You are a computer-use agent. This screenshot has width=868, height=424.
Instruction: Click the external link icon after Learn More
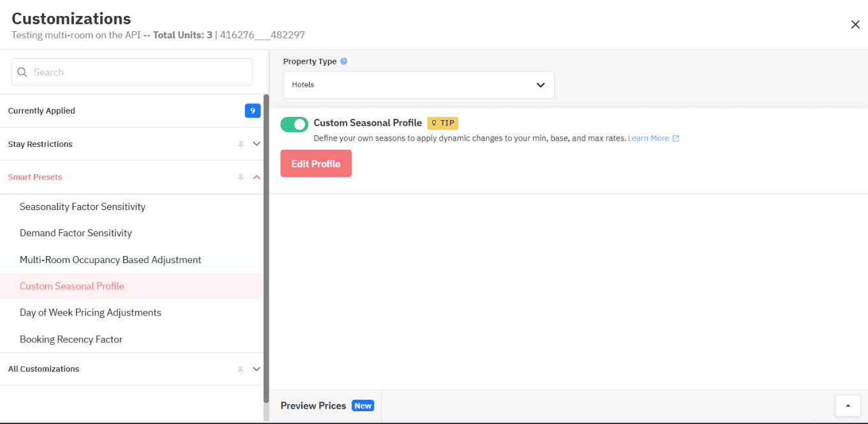point(677,138)
